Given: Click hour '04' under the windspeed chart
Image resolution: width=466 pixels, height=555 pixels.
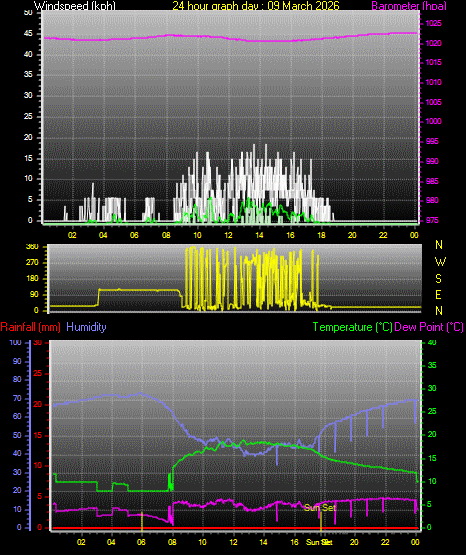Looking at the screenshot, I should [x=103, y=235].
